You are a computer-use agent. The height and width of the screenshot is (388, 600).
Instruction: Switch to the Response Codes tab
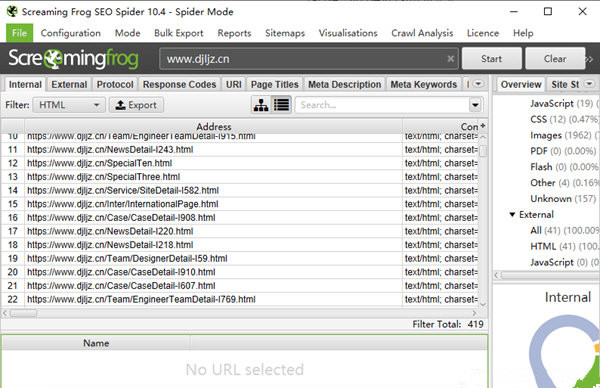pos(179,84)
